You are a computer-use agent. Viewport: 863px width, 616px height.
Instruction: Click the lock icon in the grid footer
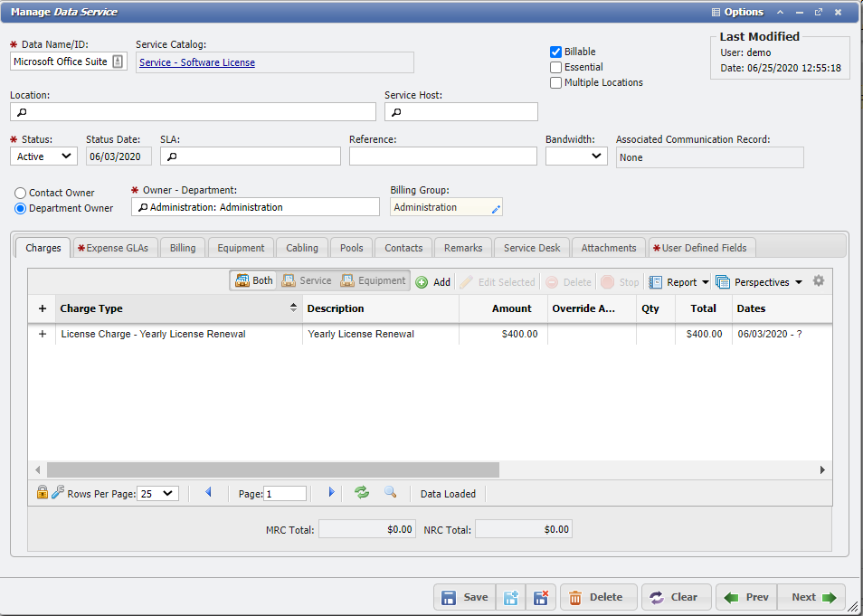[x=42, y=492]
